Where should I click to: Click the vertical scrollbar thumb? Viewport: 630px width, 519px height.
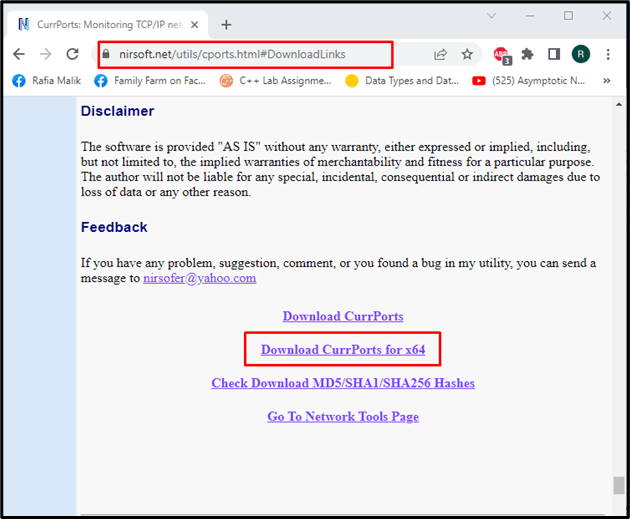click(x=619, y=485)
